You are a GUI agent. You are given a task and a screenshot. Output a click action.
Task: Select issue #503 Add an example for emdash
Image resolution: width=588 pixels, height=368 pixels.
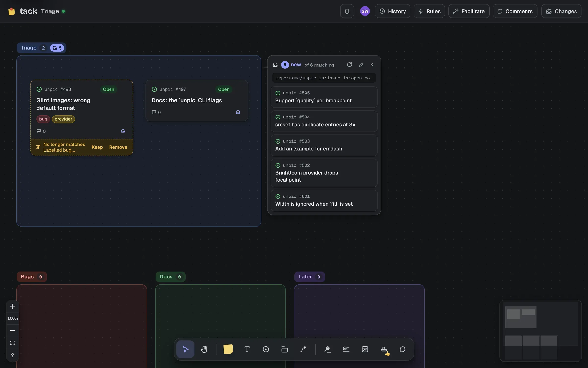[324, 145]
